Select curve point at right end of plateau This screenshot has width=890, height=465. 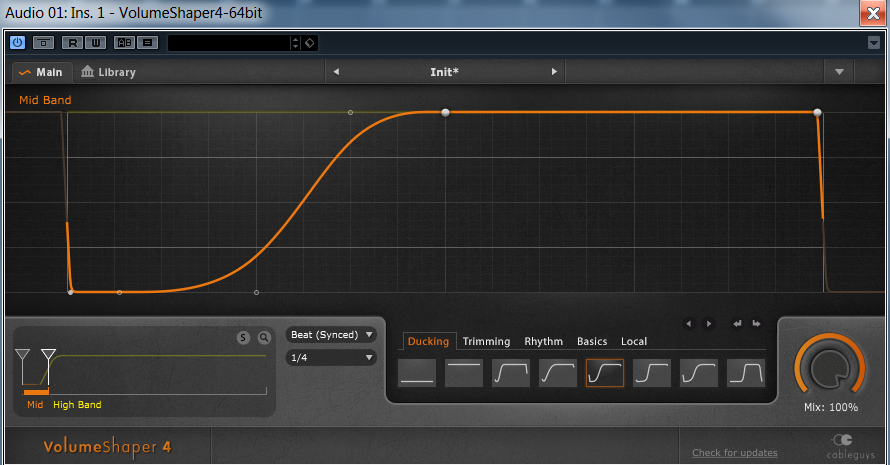point(817,112)
